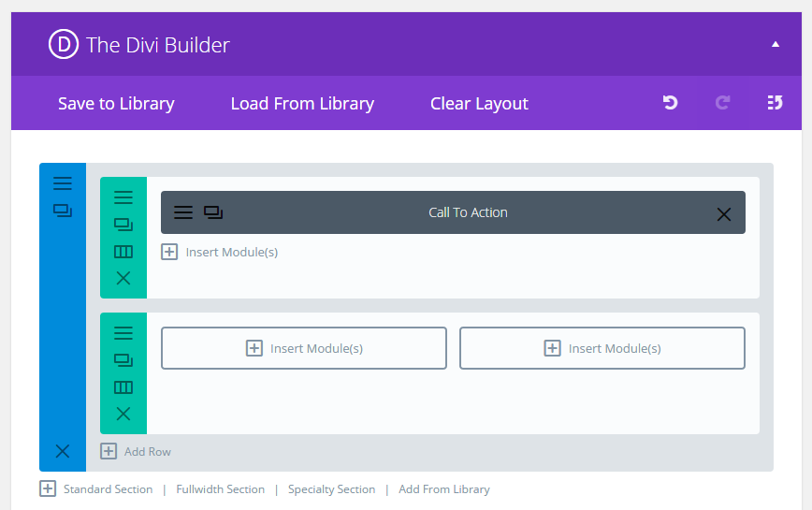Screen dimensions: 812x510
Task: Redo the builder action
Action: pos(722,103)
